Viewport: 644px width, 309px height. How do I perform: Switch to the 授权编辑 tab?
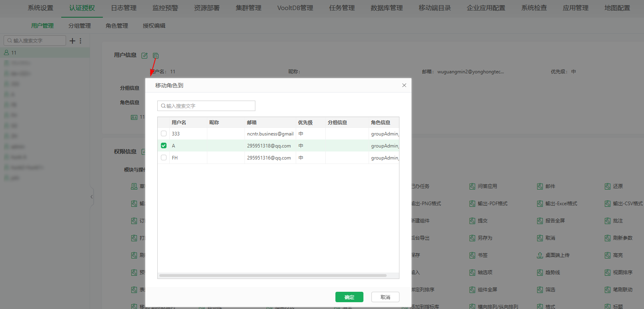154,26
